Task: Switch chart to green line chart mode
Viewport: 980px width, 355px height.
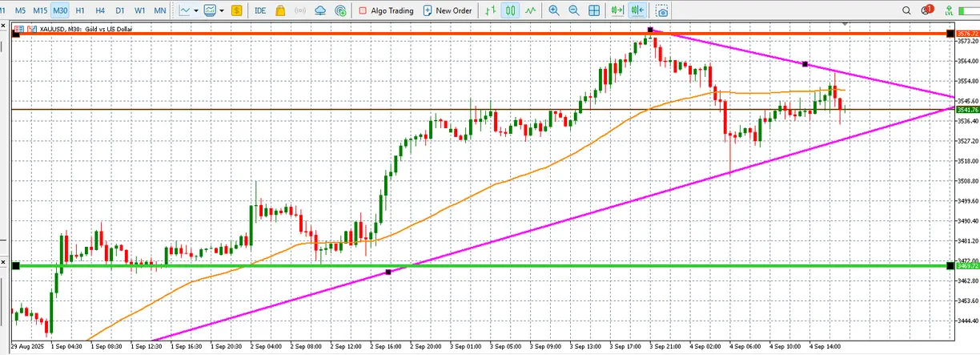Action: [529, 10]
